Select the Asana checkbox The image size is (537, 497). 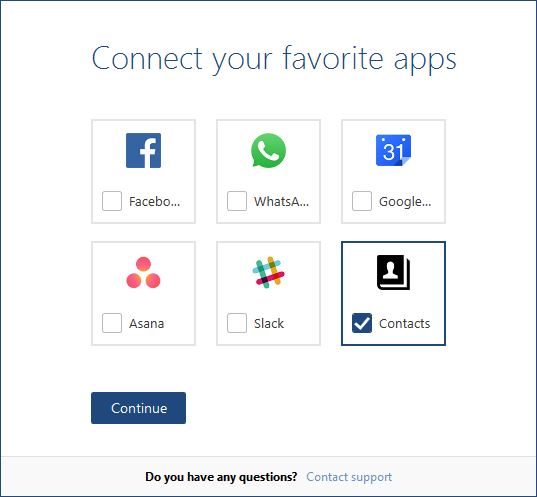(x=112, y=323)
